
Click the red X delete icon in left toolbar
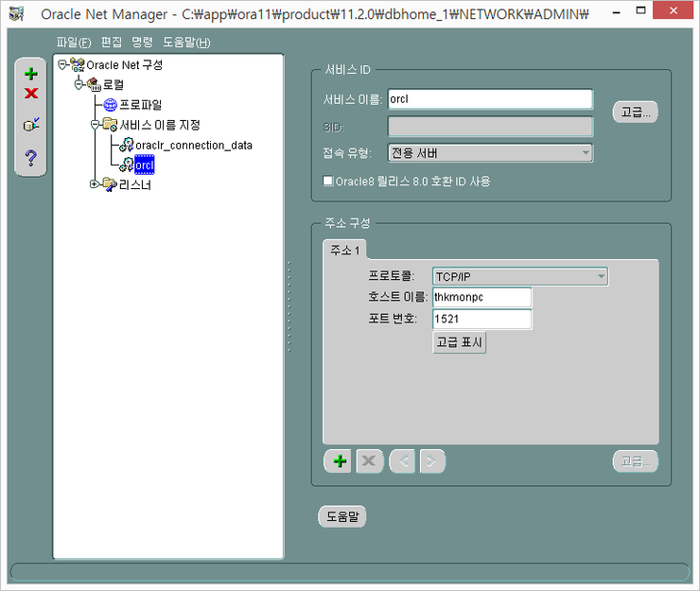31,93
